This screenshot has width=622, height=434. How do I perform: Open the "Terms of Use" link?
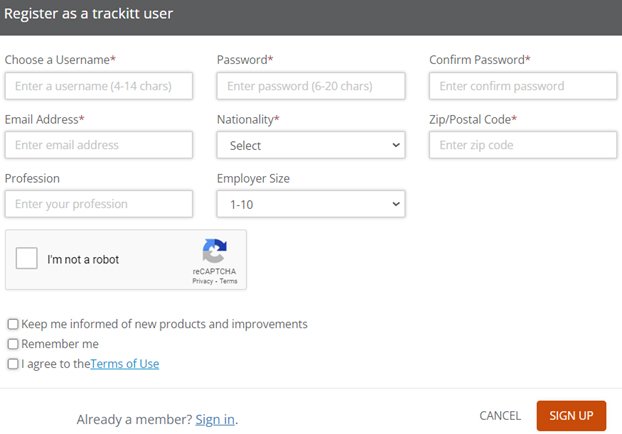click(x=124, y=364)
